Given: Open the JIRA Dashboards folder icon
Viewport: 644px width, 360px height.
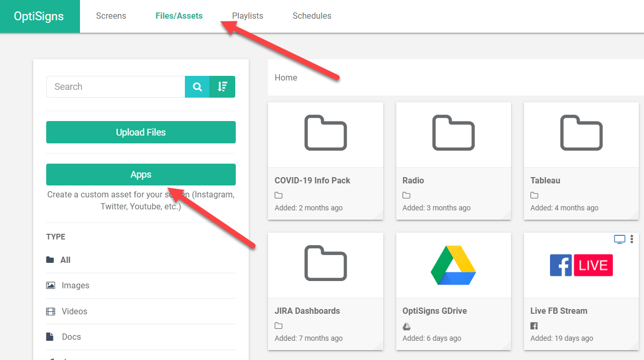Looking at the screenshot, I should [x=325, y=264].
